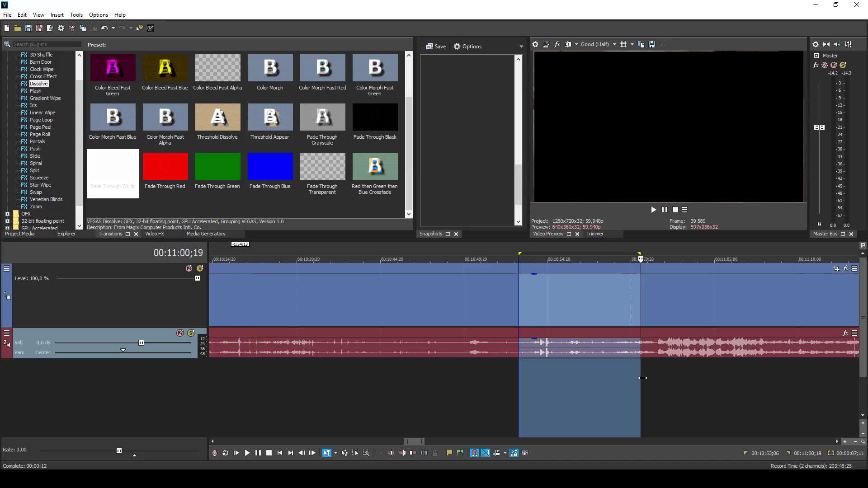Toggle Loop Playback in transport bar
The image size is (868, 488).
click(226, 453)
